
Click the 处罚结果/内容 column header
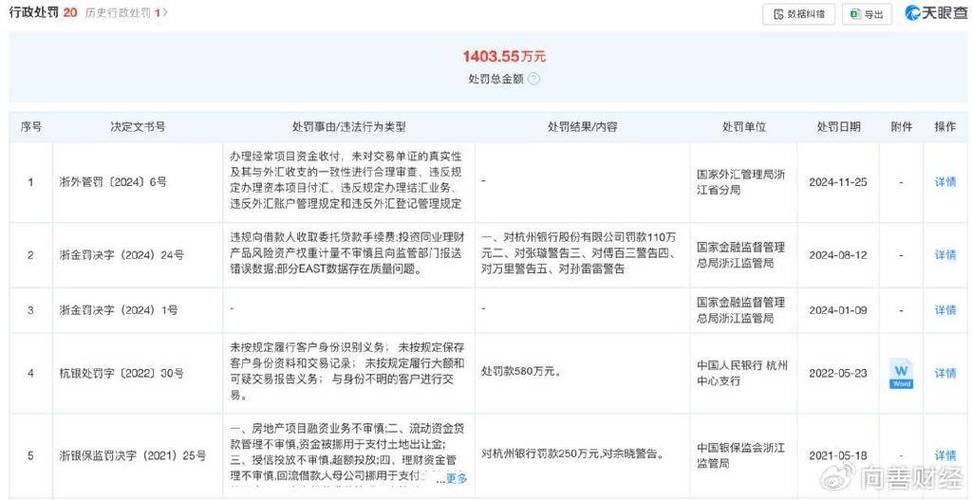point(582,127)
